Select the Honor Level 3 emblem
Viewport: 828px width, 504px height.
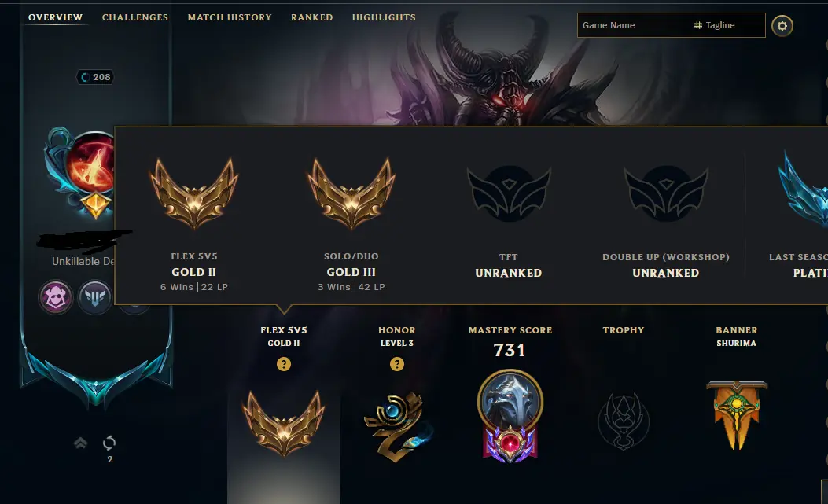click(398, 426)
